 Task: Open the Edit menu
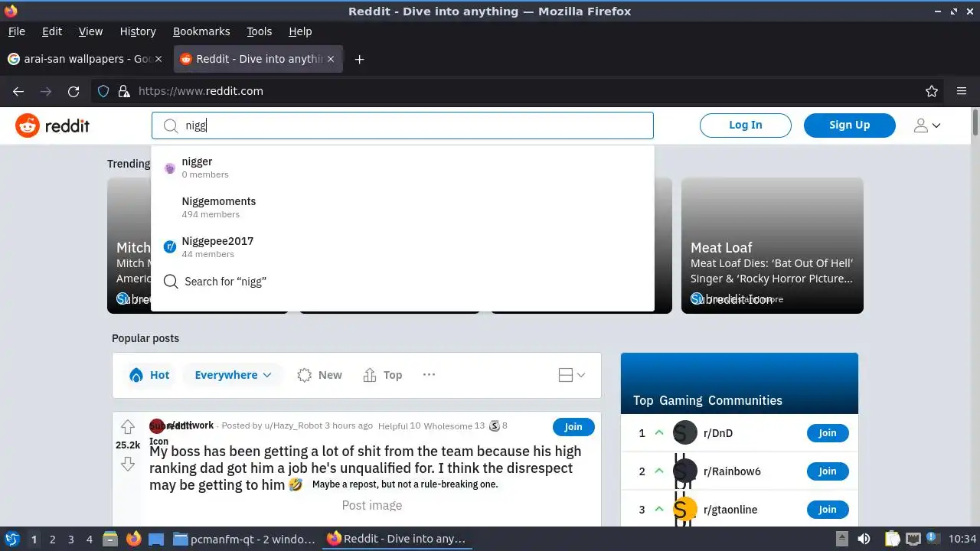[x=52, y=31]
